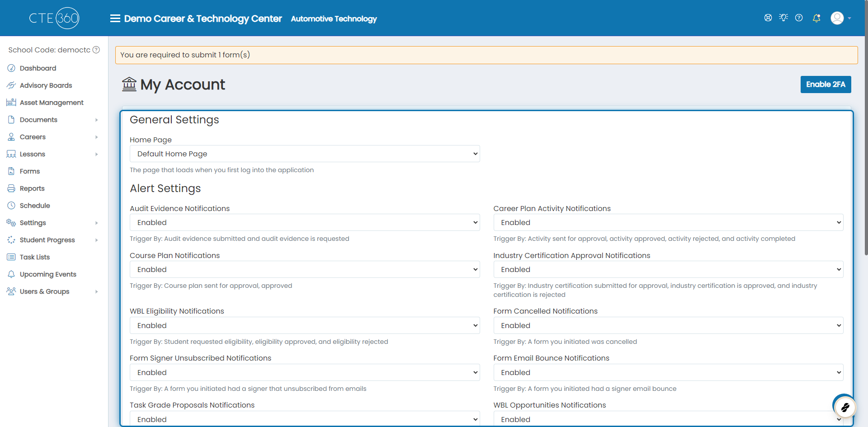
Task: Click the School Code help icon
Action: (96, 50)
